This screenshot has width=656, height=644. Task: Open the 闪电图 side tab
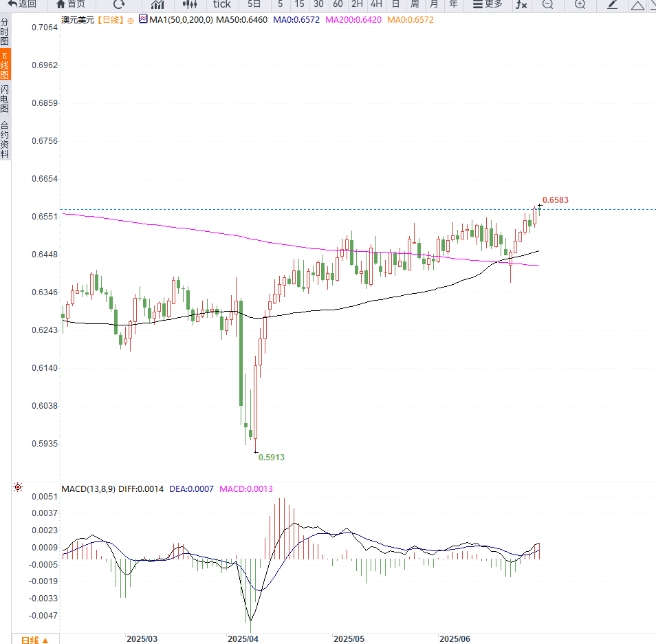(5, 99)
